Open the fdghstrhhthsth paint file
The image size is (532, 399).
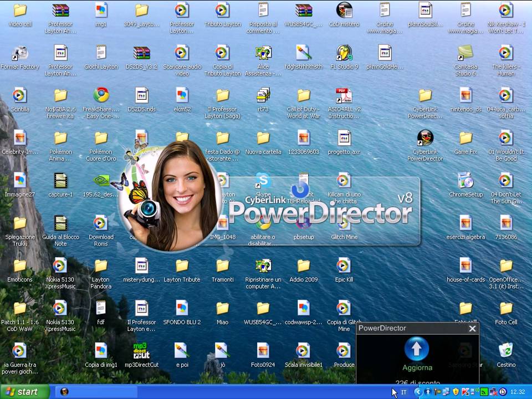click(304, 53)
